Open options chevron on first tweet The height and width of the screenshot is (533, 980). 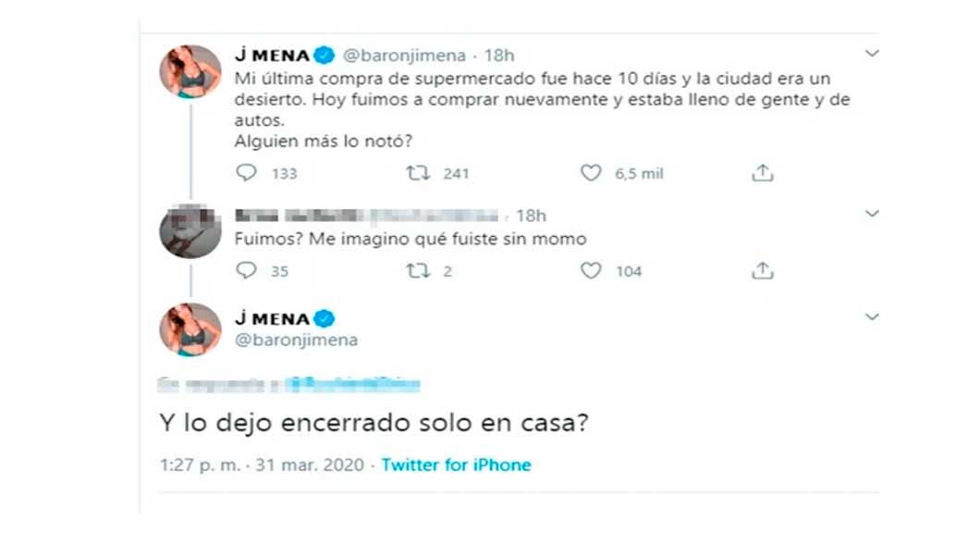tap(871, 55)
